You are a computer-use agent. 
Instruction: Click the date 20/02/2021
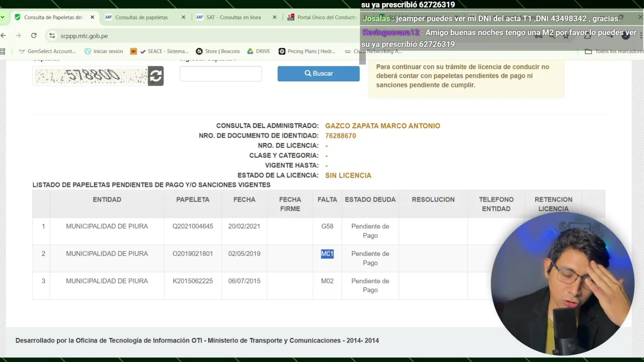tap(244, 226)
